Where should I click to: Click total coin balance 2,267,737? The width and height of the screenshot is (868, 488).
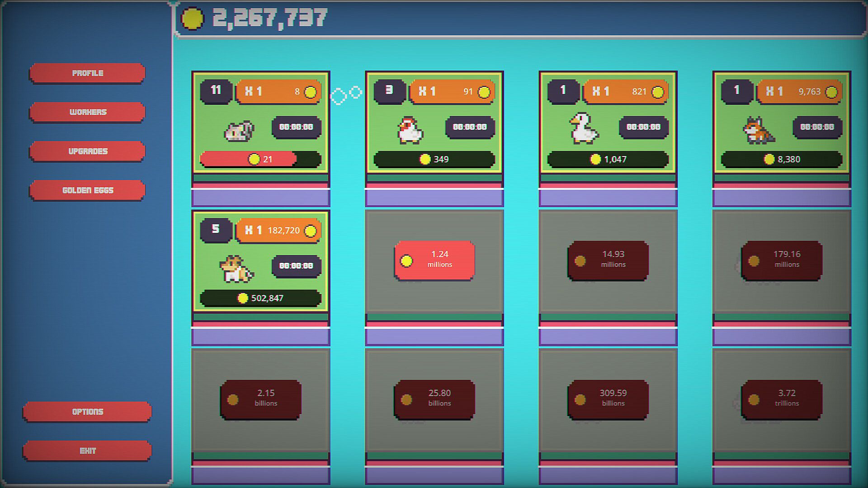(x=270, y=19)
